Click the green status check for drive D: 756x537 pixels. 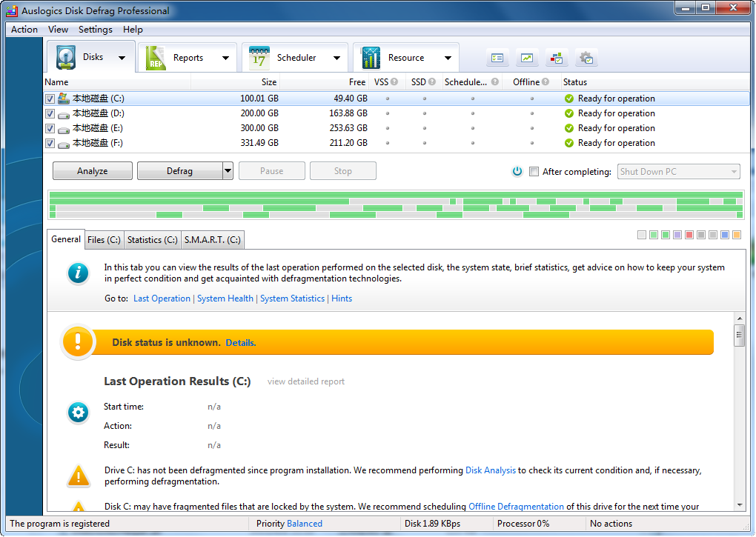click(569, 113)
